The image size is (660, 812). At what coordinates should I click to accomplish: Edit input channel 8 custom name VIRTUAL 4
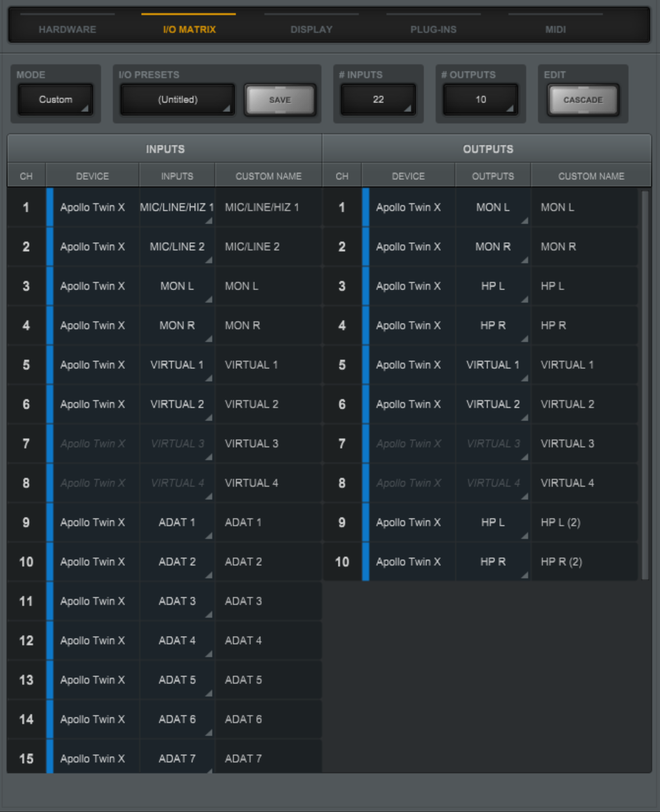269,483
